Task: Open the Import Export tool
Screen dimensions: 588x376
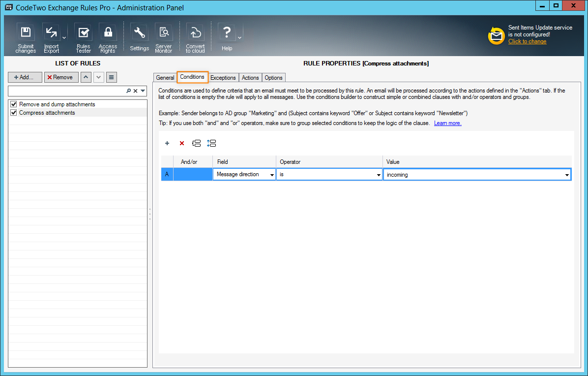Action: point(51,38)
